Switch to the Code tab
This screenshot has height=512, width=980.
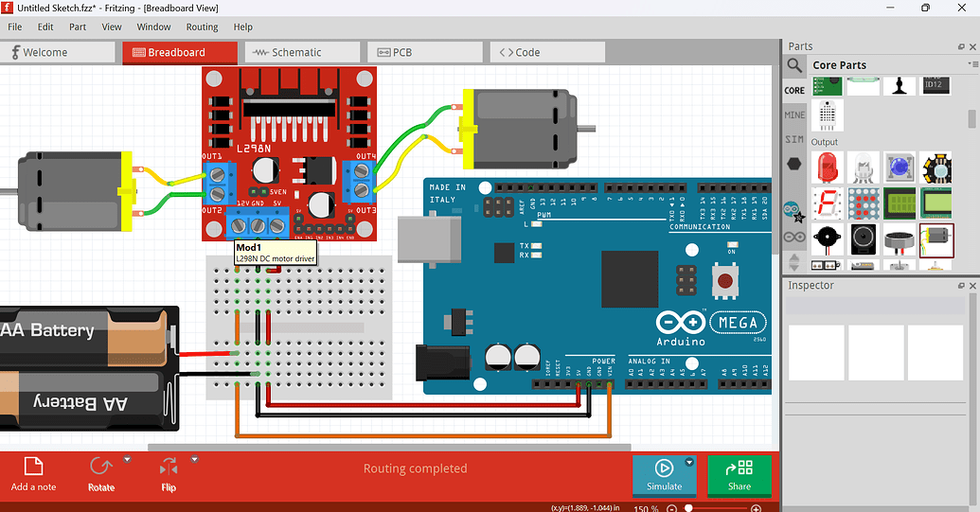click(547, 52)
